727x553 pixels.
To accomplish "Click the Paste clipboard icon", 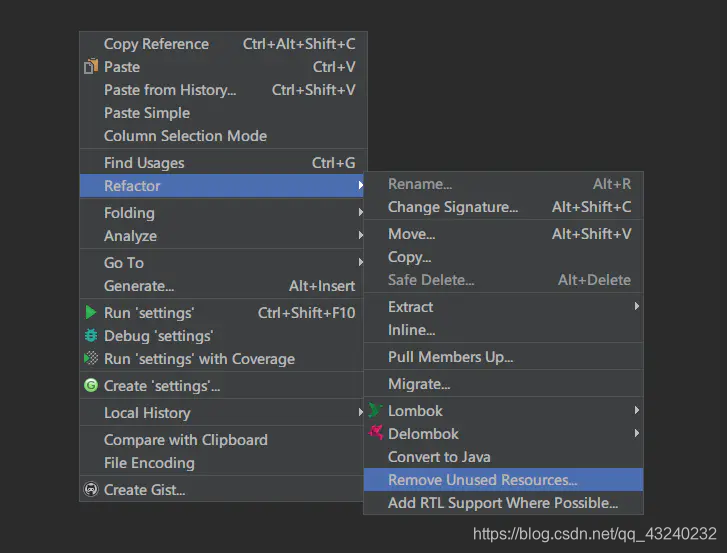I will pyautogui.click(x=91, y=66).
